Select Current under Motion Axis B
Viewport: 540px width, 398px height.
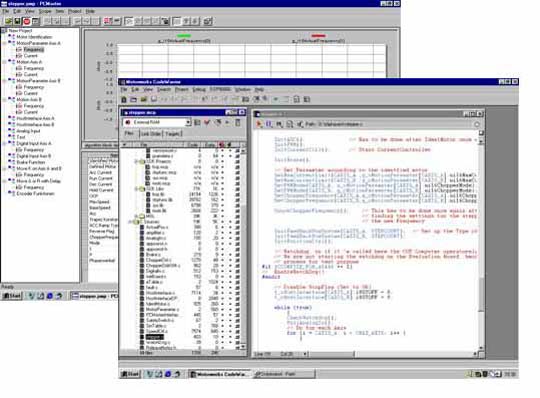coord(30,112)
